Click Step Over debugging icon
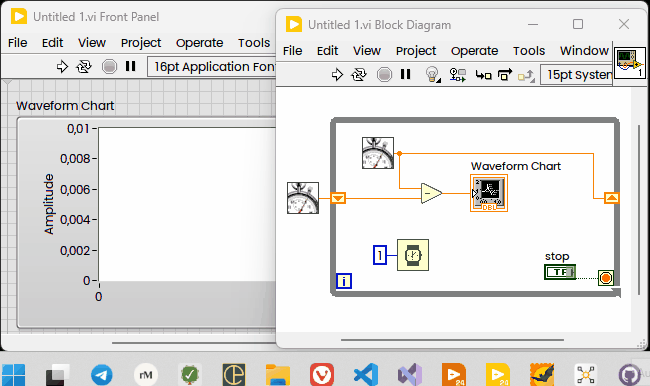This screenshot has width=650, height=386. 504,75
